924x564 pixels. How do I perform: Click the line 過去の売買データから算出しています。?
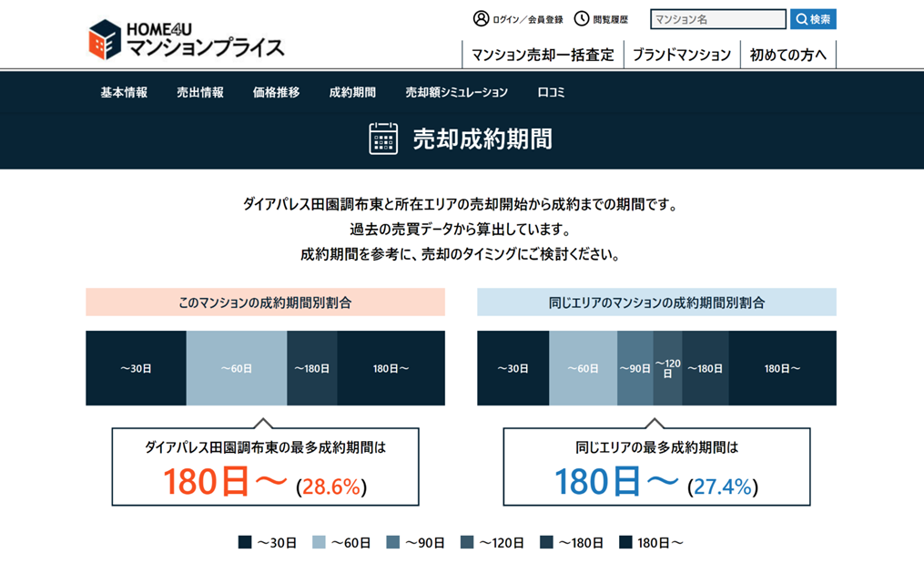(460, 230)
